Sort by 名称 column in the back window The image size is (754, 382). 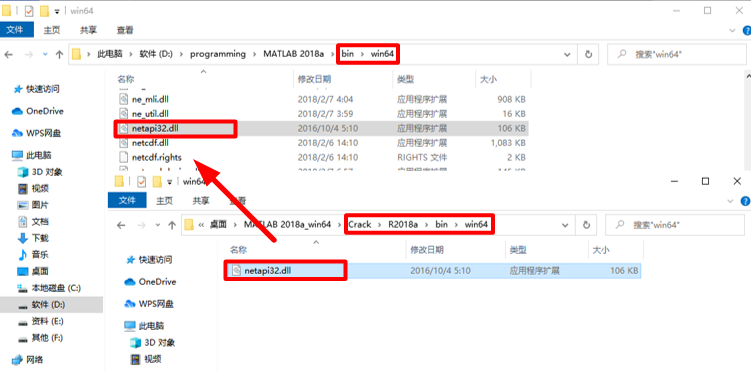(126, 79)
